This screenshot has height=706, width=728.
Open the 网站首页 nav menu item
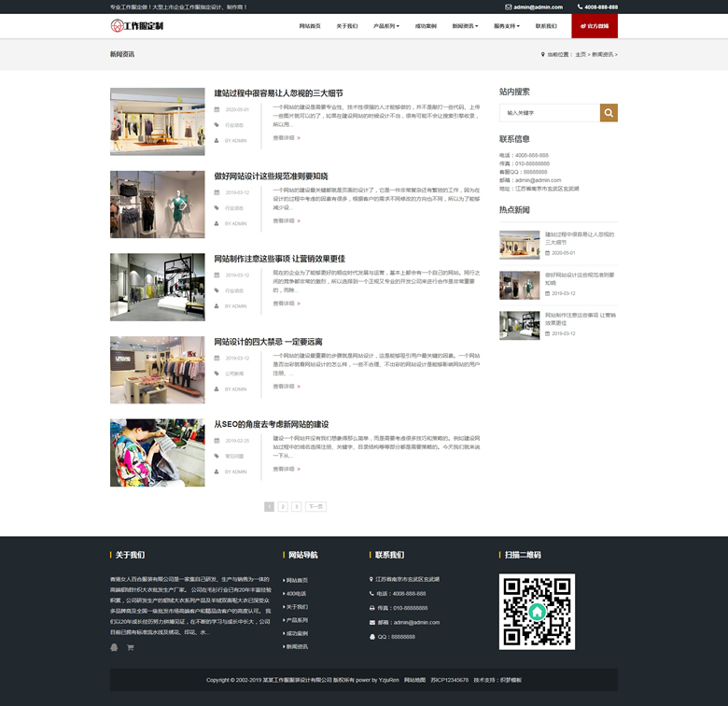310,26
